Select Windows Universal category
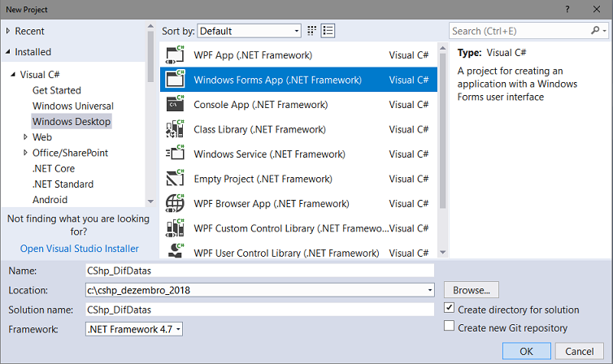This screenshot has height=364, width=613. [73, 106]
